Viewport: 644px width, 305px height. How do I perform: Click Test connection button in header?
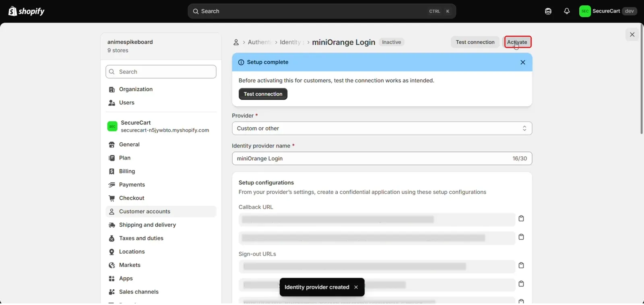click(475, 42)
